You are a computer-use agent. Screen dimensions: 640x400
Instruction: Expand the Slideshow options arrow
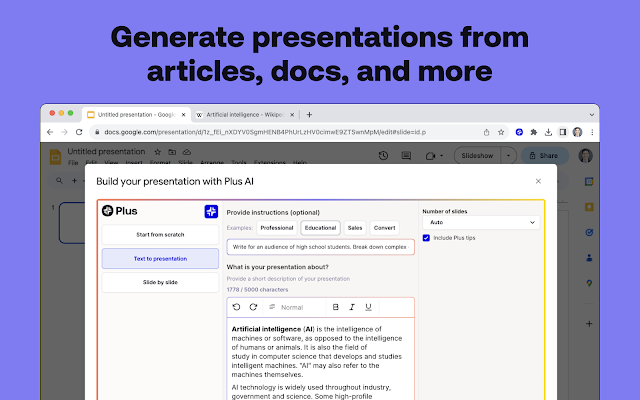point(508,156)
